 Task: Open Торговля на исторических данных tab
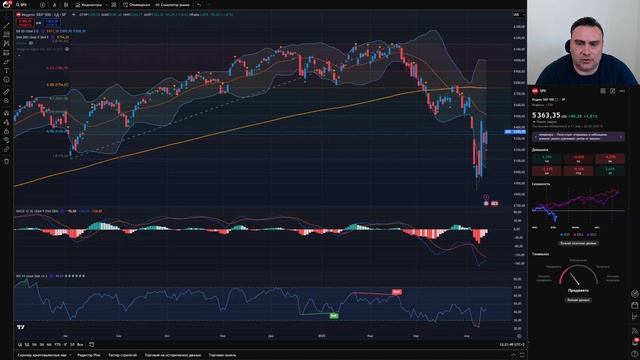click(x=173, y=356)
